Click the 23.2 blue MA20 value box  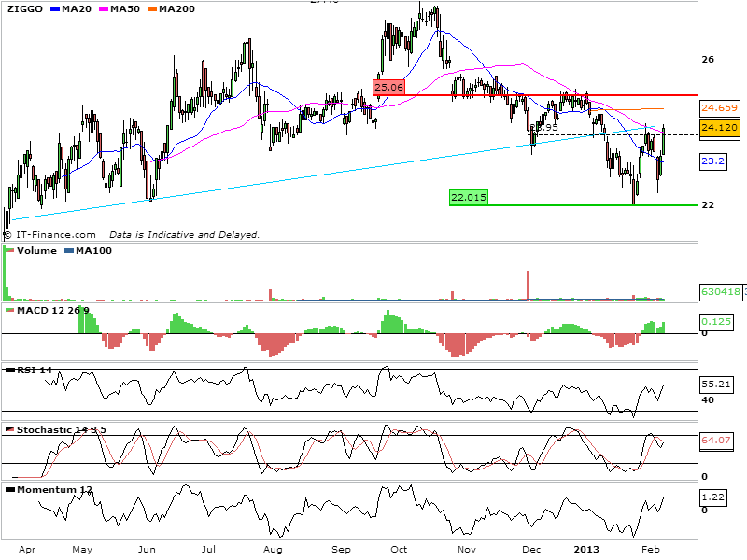[712, 161]
